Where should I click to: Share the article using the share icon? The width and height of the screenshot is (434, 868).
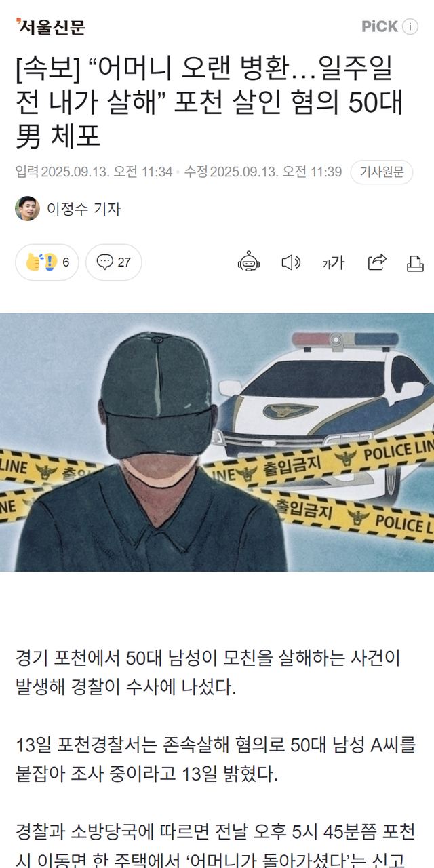[x=377, y=262]
